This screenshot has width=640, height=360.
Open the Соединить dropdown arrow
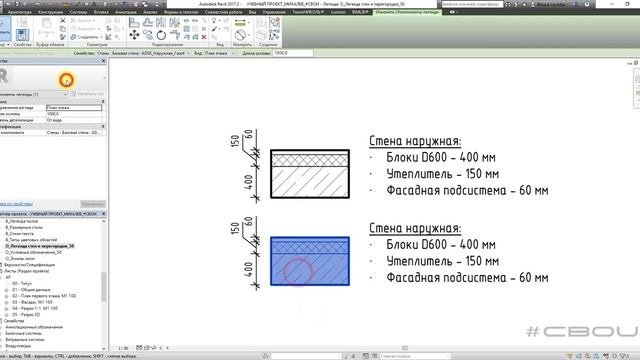point(101,37)
